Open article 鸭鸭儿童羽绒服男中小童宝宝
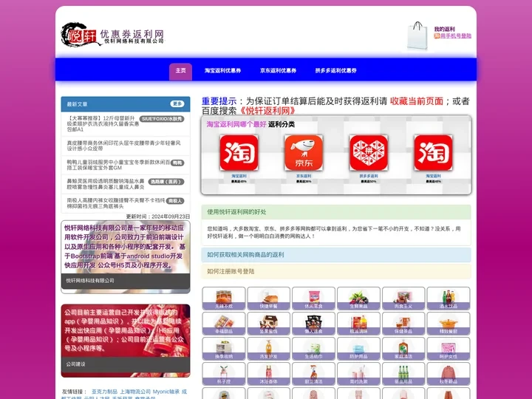Image resolution: width=532 pixels, height=399 pixels. pyautogui.click(x=118, y=166)
